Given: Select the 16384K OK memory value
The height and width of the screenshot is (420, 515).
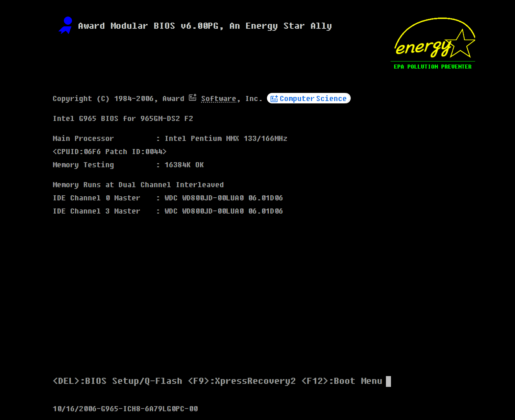Looking at the screenshot, I should (184, 165).
